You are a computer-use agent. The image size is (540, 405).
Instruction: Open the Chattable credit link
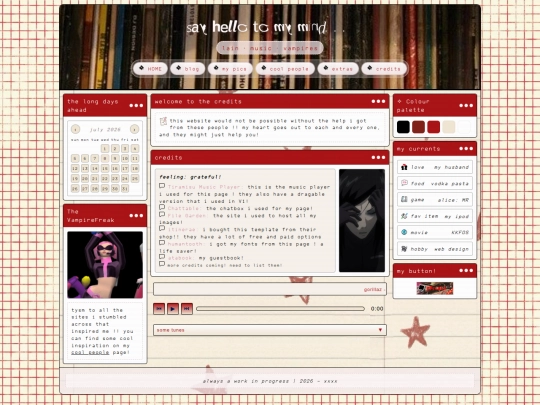pyautogui.click(x=185, y=208)
